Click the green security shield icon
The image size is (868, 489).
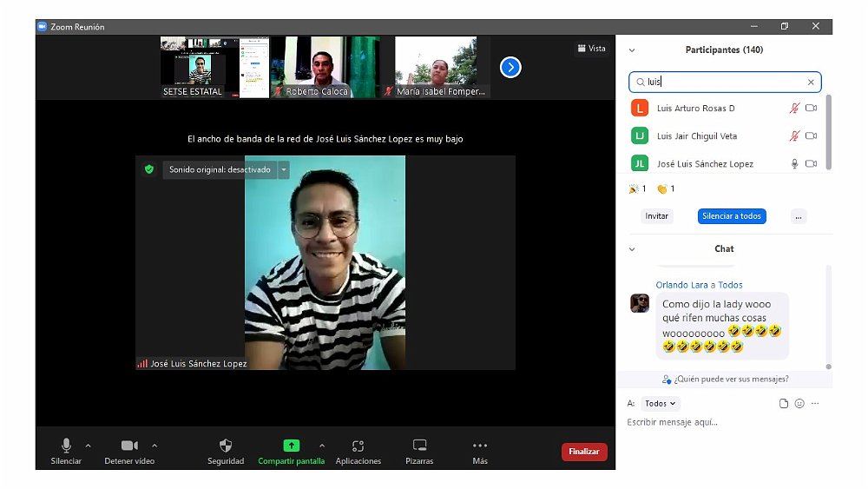[149, 169]
